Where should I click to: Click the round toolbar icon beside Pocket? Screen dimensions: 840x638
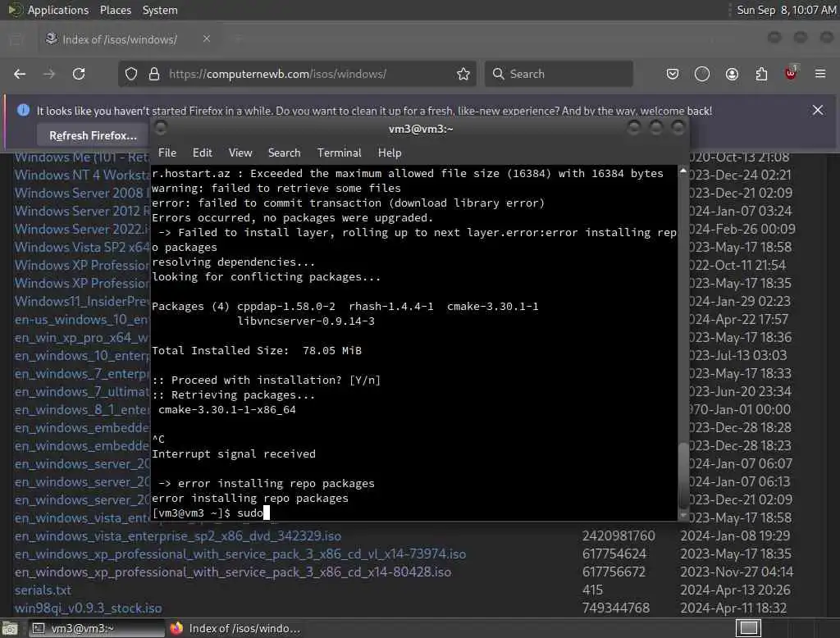(702, 74)
